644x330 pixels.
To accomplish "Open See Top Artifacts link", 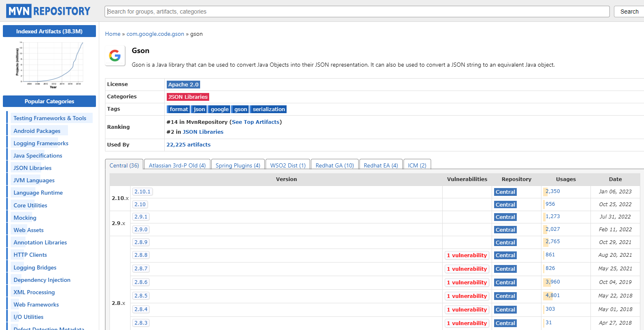I will [x=256, y=122].
